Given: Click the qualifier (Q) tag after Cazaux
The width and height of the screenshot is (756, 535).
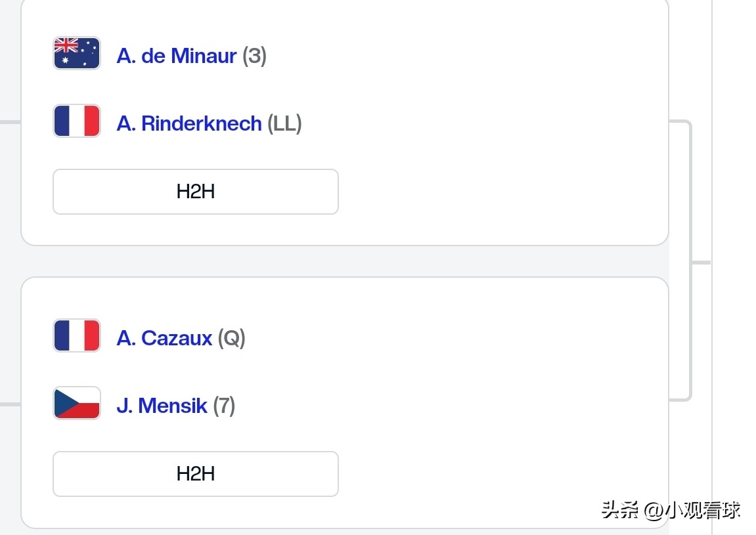Looking at the screenshot, I should click(x=231, y=338).
